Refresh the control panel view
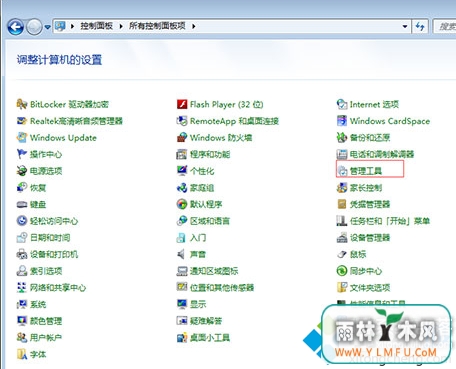The height and width of the screenshot is (369, 456). click(420, 26)
